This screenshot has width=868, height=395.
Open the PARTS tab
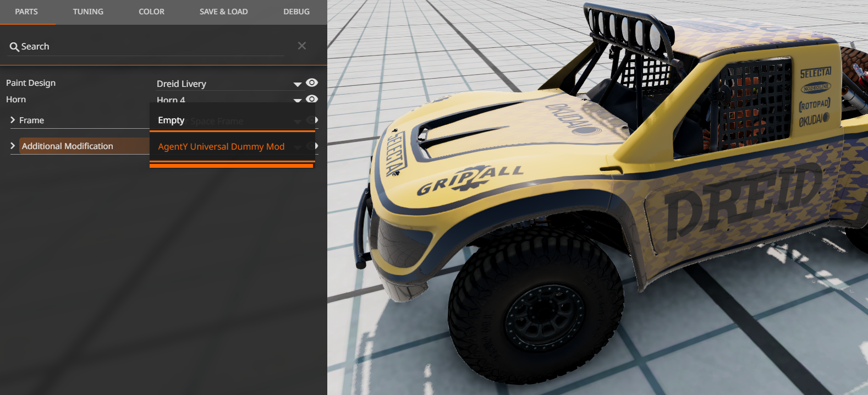click(x=26, y=12)
